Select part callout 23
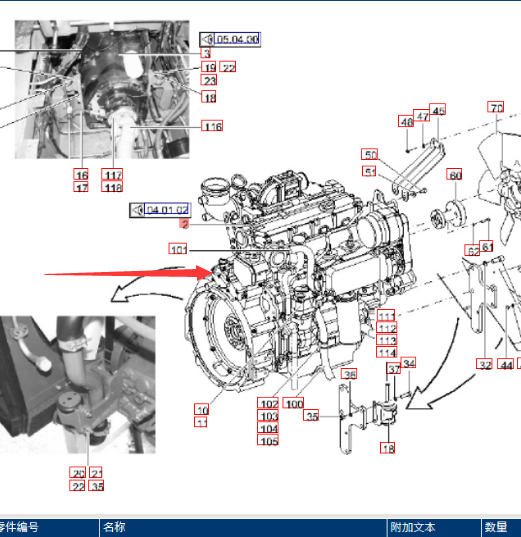The height and width of the screenshot is (537, 521). coord(209,80)
